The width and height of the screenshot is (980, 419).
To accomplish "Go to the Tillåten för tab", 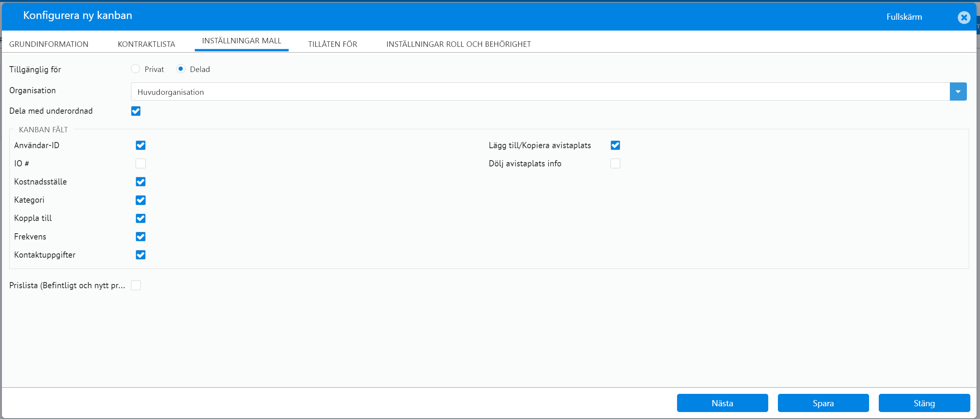I will point(333,44).
